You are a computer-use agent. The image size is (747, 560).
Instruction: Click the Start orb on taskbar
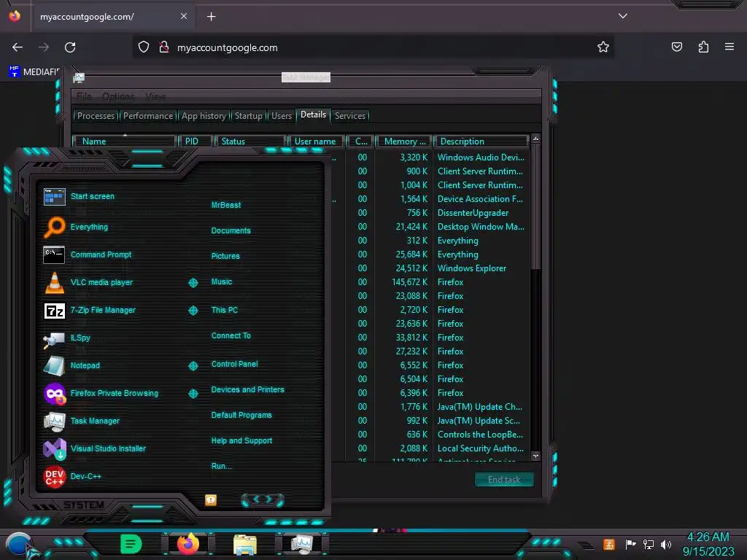click(19, 544)
